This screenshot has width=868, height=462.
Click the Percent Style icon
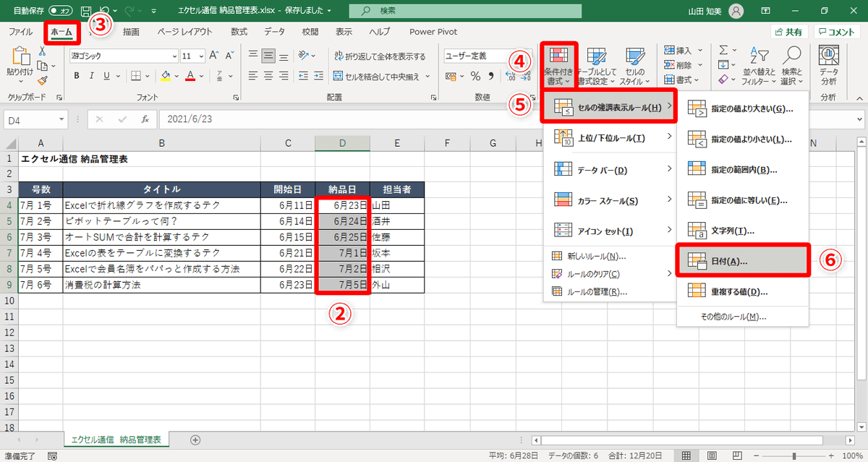point(475,76)
